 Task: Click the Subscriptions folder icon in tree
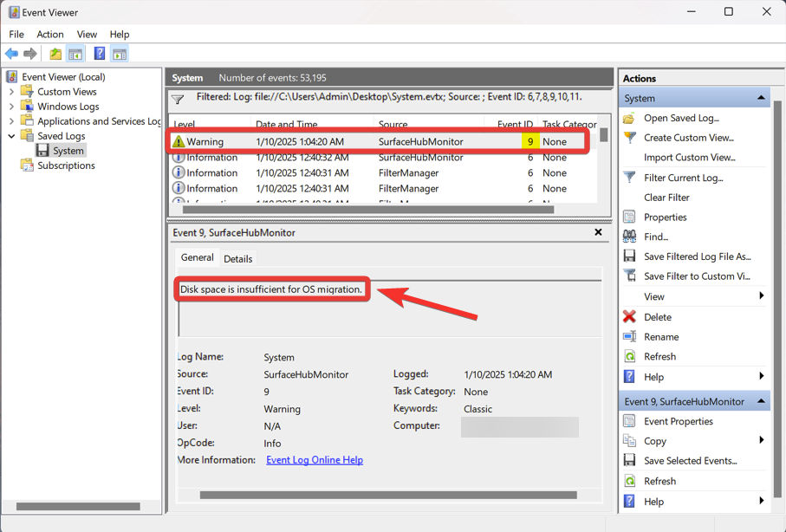click(x=27, y=165)
